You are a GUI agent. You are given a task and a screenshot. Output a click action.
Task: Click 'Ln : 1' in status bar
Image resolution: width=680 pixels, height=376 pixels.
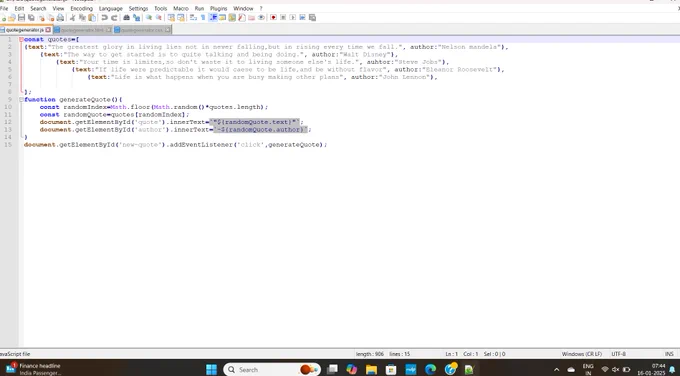(451, 354)
